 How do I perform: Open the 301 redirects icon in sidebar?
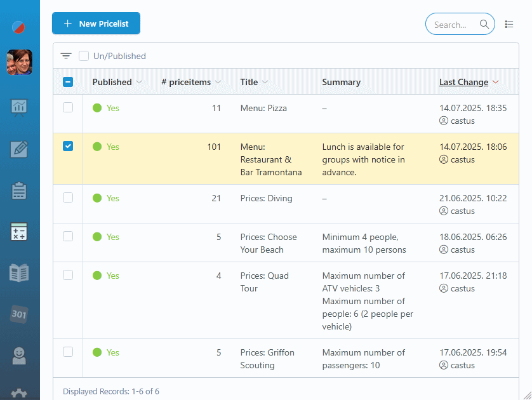[x=20, y=314]
